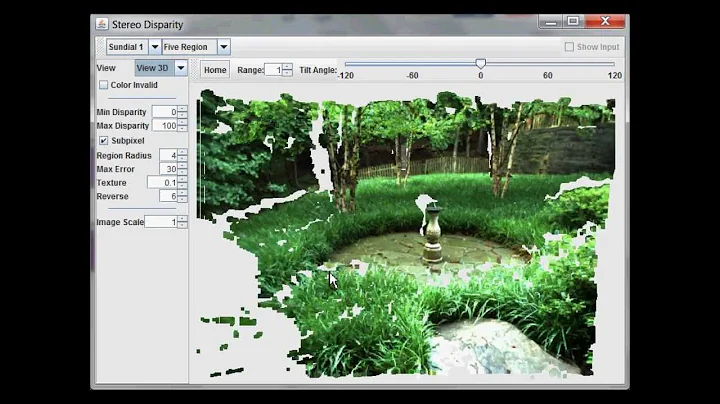The height and width of the screenshot is (404, 720).
Task: Click the Tilt Angle slider thumb
Action: point(480,63)
